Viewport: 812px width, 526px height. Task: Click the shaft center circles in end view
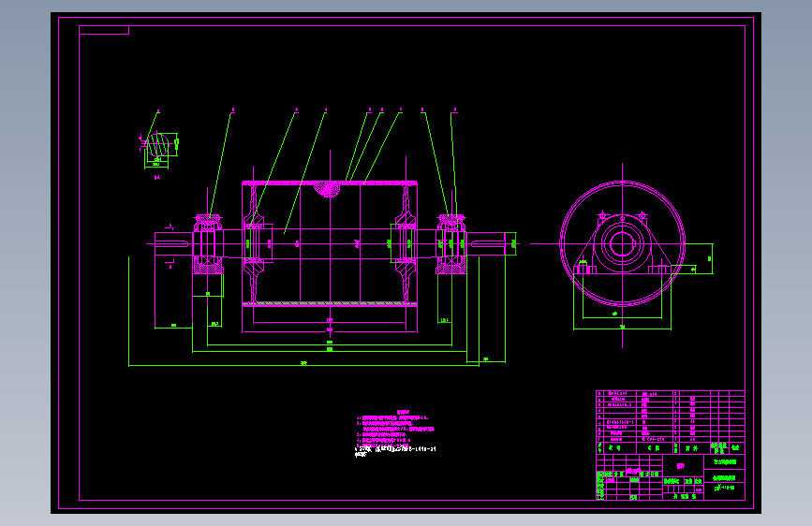coord(623,244)
